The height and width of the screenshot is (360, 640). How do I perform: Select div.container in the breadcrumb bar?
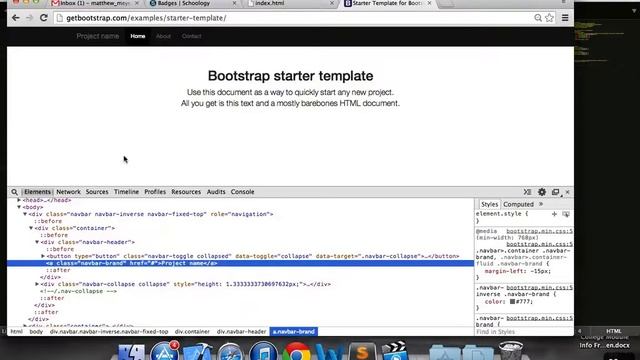(x=192, y=332)
